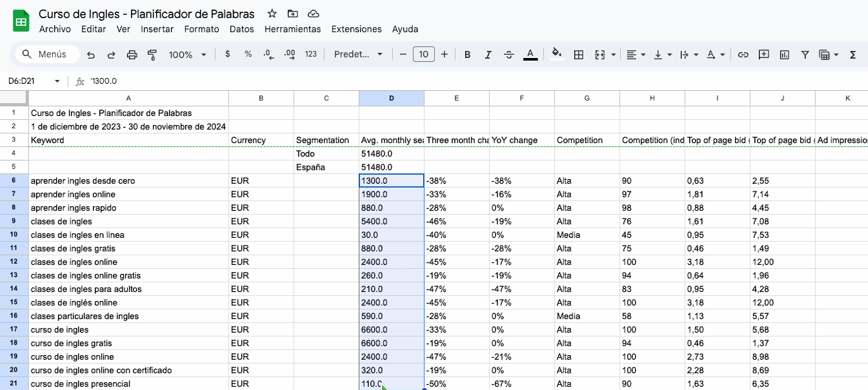Click the Menús search box
Viewport: 868px width, 390px height.
(x=46, y=55)
